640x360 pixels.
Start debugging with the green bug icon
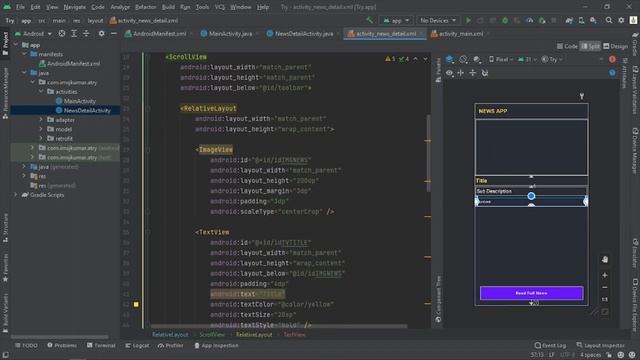click(x=505, y=20)
